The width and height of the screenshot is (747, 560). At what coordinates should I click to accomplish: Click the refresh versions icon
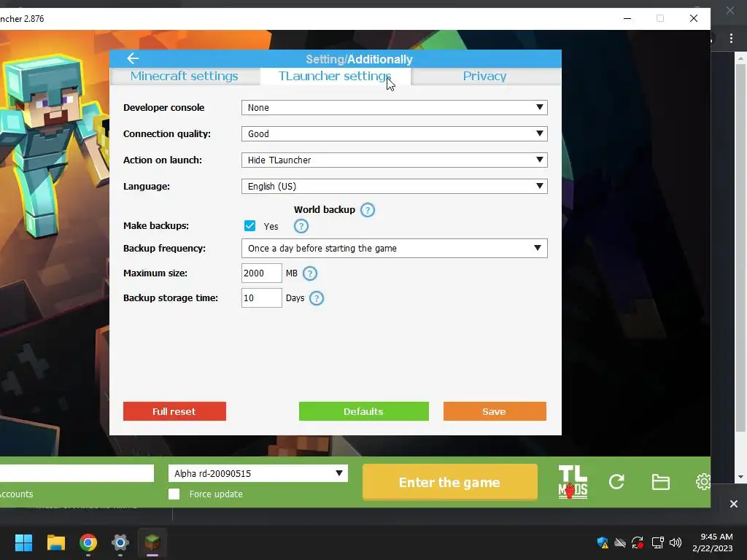pyautogui.click(x=616, y=482)
